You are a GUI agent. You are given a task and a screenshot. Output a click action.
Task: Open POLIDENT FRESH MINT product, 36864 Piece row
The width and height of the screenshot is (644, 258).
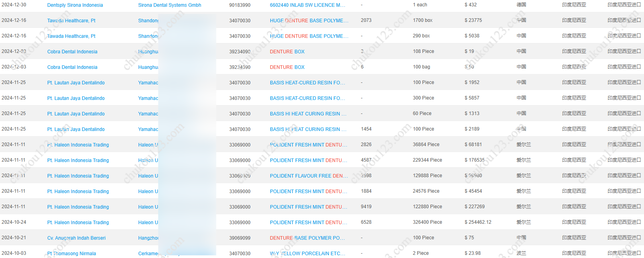tap(309, 145)
